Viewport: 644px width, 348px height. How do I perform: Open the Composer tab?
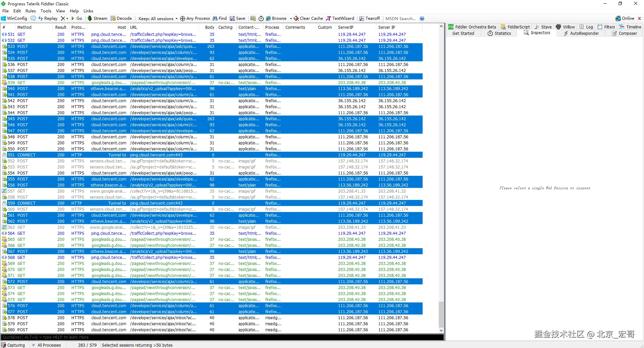tap(624, 33)
